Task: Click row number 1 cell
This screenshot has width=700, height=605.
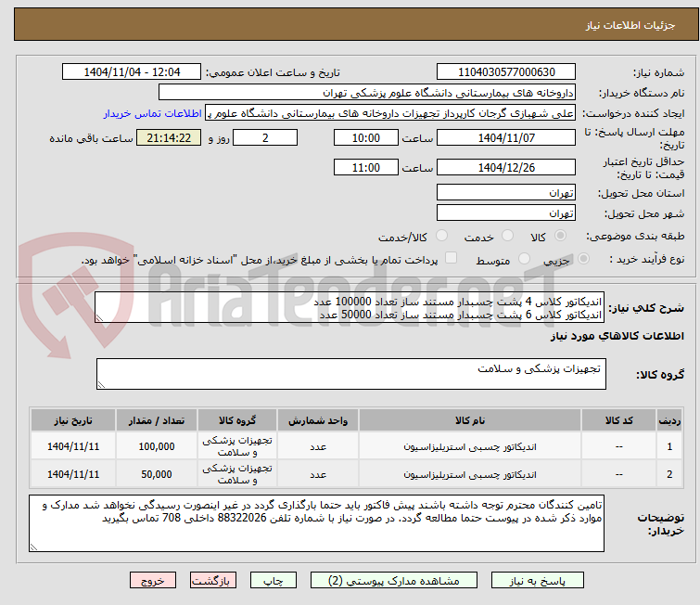Action: tap(669, 446)
